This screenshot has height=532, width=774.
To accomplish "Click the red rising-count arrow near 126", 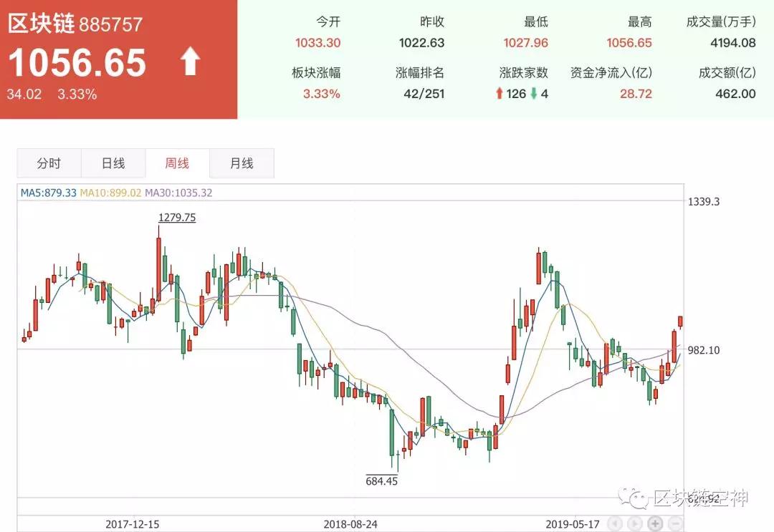I will click(499, 93).
